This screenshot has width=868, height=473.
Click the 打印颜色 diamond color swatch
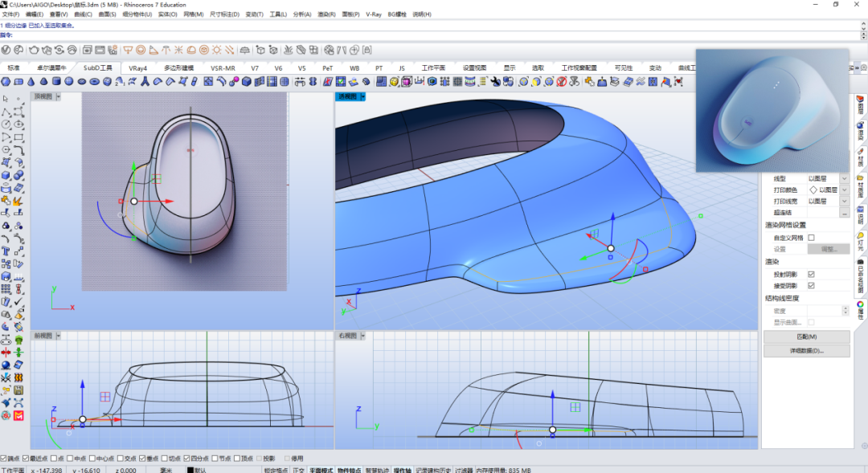(x=813, y=190)
